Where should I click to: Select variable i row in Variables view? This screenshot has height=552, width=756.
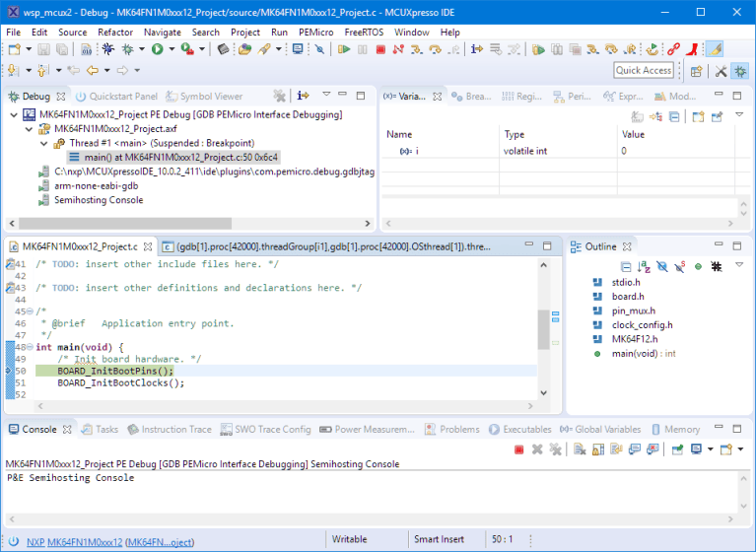point(559,151)
